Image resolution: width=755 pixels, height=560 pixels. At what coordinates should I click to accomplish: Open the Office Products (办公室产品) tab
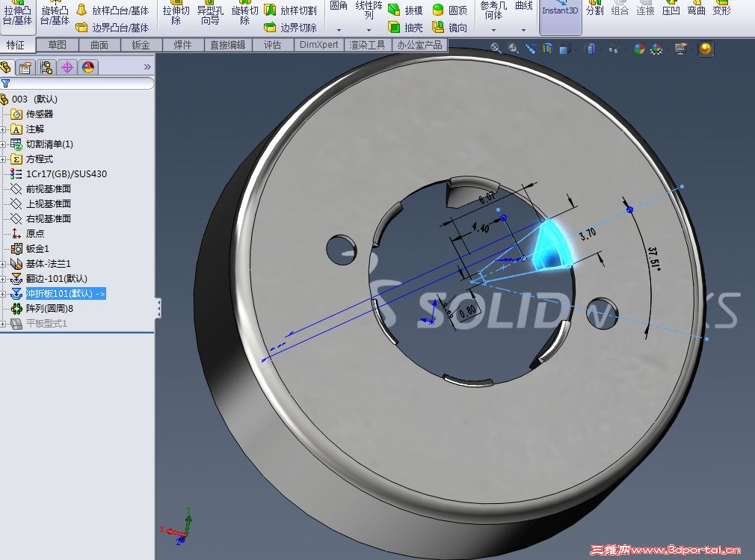[x=419, y=45]
